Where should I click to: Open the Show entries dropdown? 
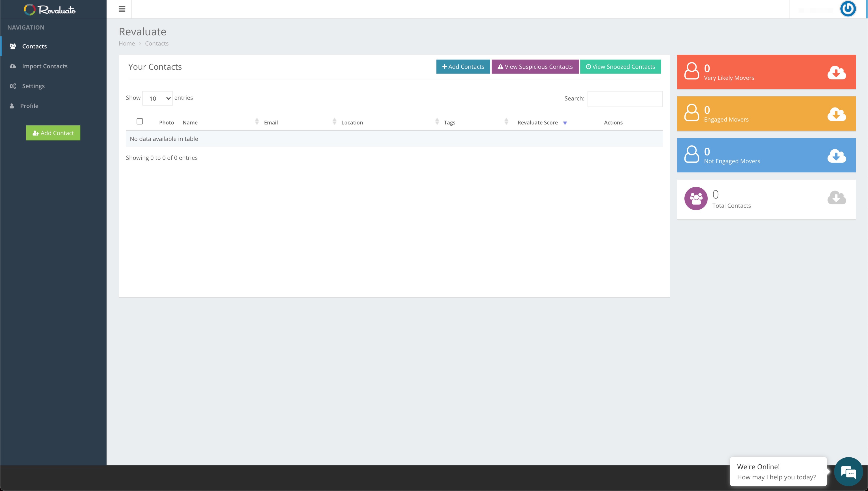[x=157, y=98]
